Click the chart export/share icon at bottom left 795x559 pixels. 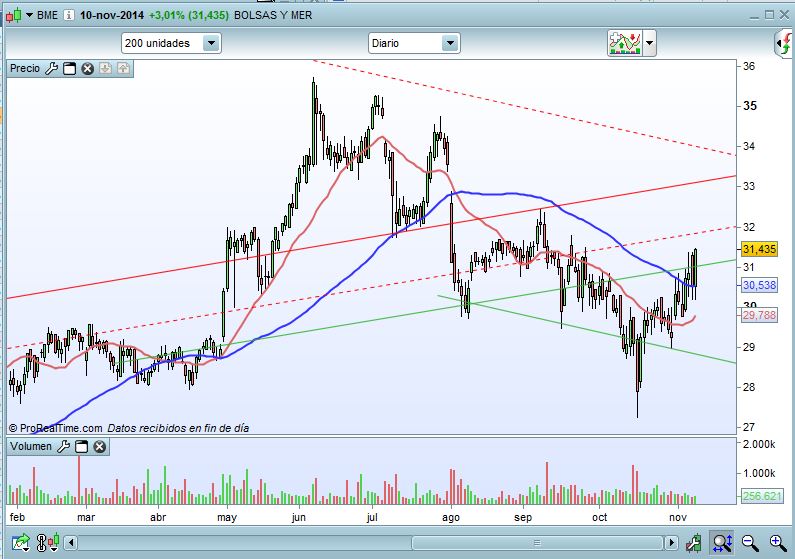tap(21, 543)
